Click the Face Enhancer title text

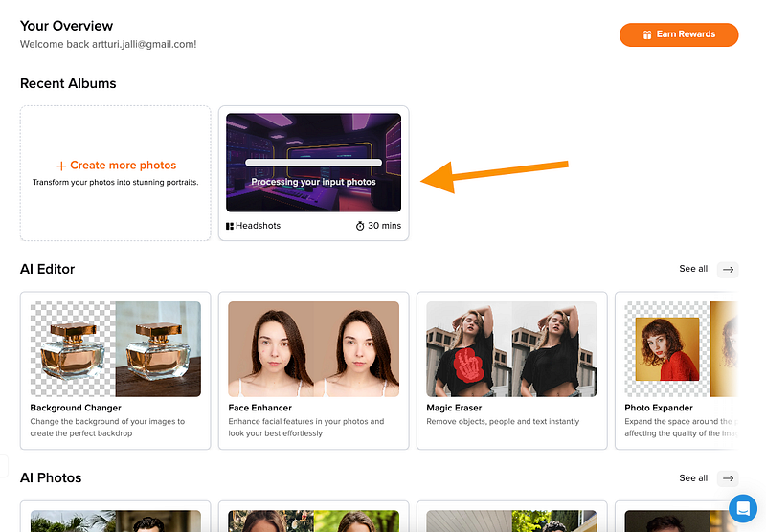click(259, 408)
